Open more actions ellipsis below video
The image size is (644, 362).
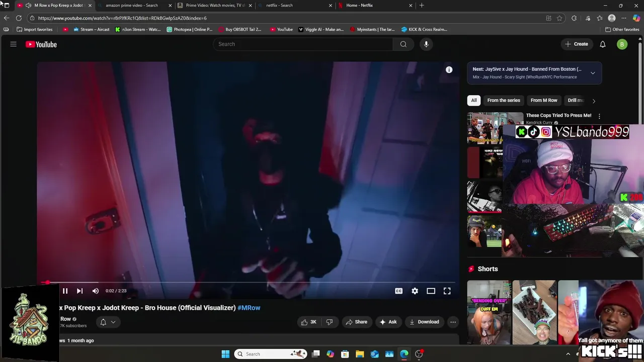click(x=453, y=322)
